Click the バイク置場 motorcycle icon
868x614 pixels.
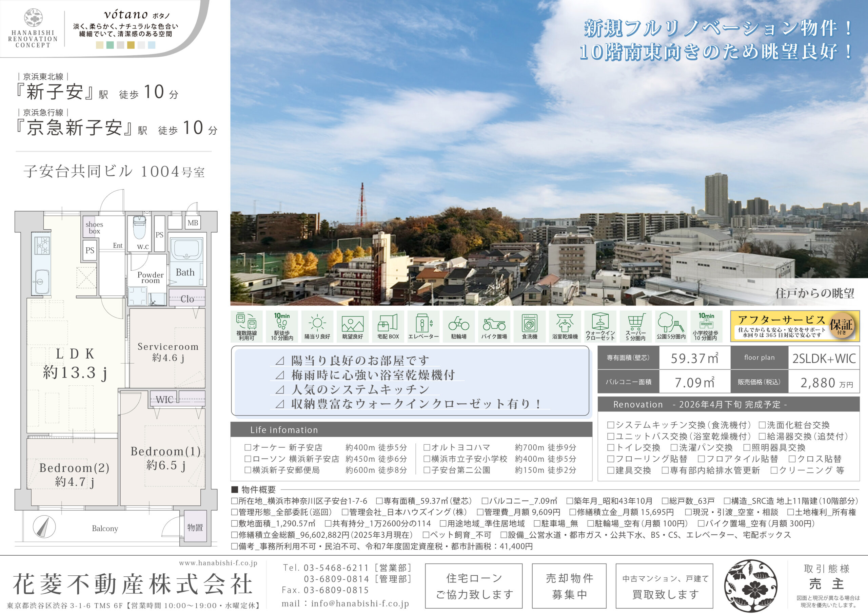[494, 324]
